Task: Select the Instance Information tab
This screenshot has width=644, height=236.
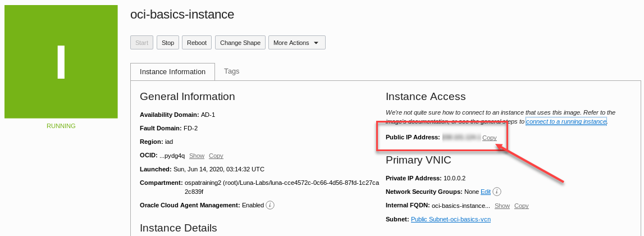Action: click(172, 71)
